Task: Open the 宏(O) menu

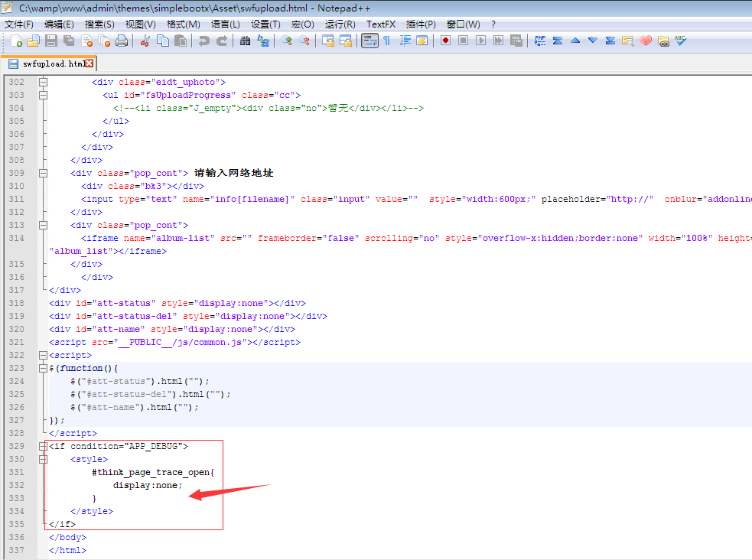Action: click(x=303, y=24)
